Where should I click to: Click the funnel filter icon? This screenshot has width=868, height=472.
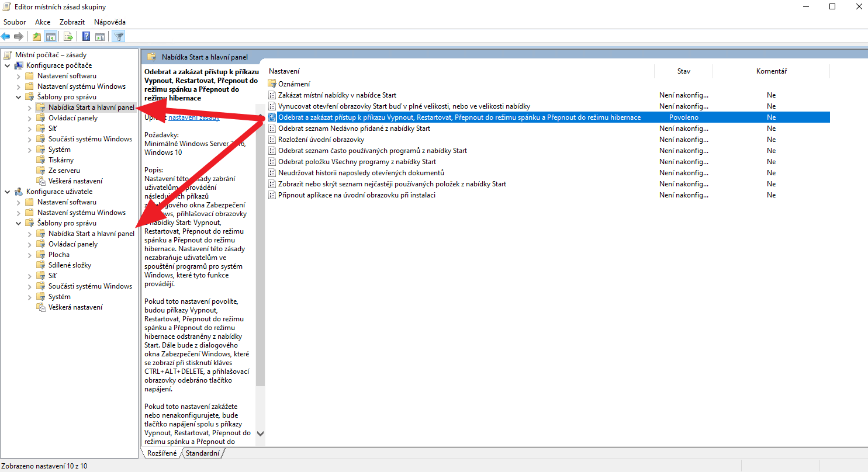[x=119, y=37]
